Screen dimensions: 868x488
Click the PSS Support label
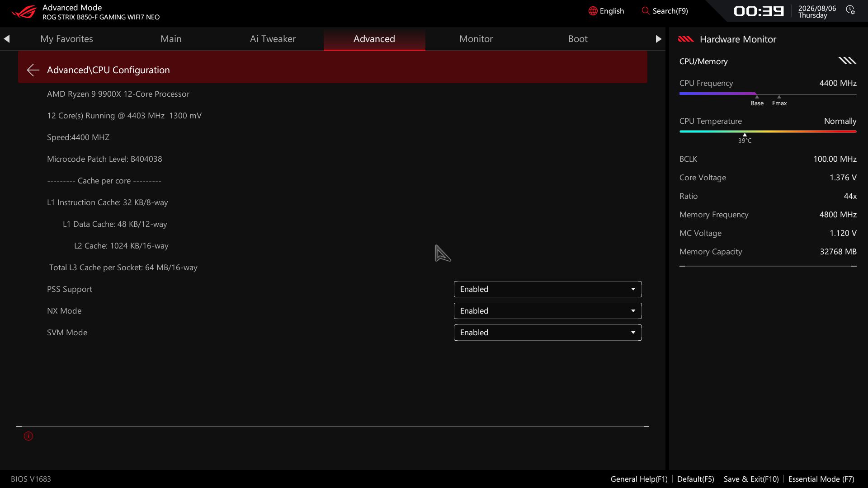point(70,289)
